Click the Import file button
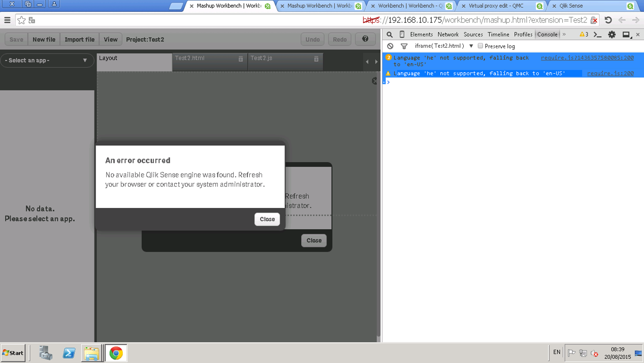The width and height of the screenshot is (644, 363). click(x=79, y=39)
